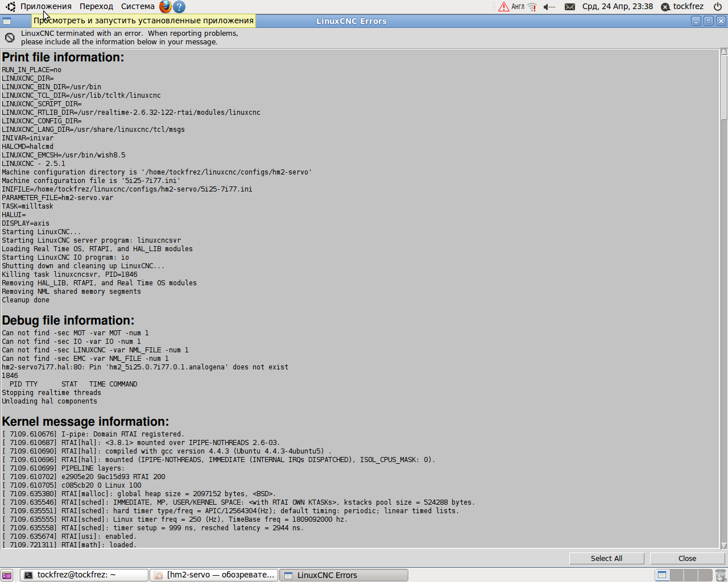
Task: Click the 'Can not find -sec MOT' line
Action: pyautogui.click(x=75, y=333)
